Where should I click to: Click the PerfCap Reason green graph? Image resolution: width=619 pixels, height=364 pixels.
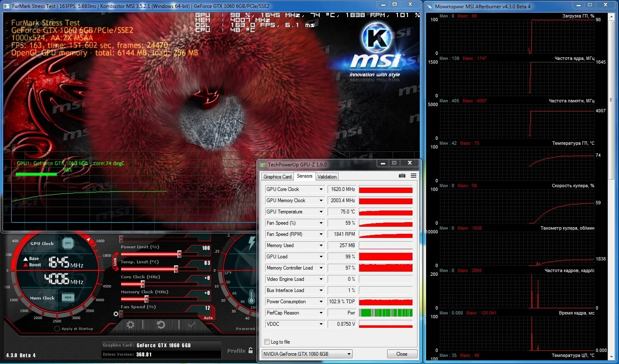[x=386, y=313]
